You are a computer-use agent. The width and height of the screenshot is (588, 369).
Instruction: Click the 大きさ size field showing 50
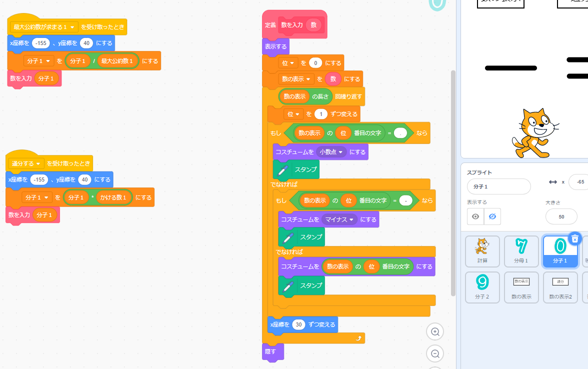(561, 216)
